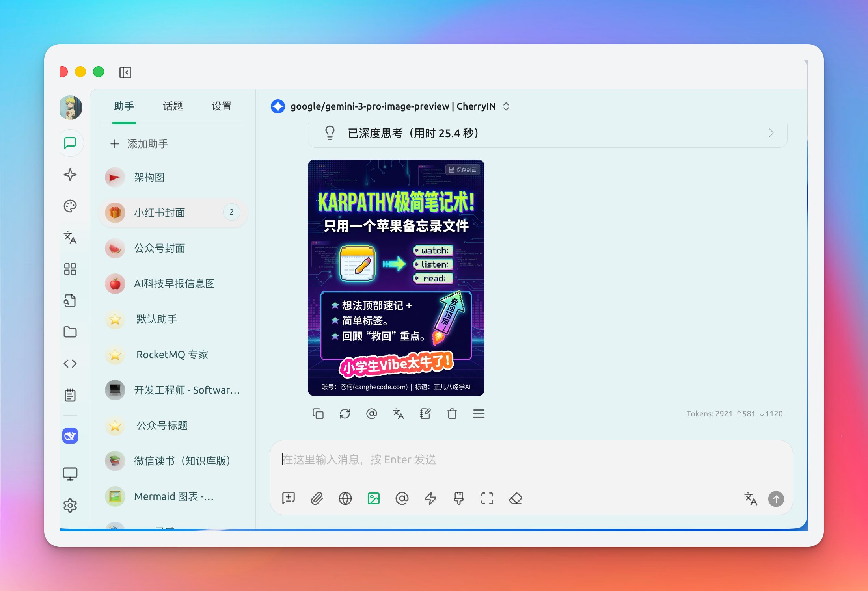Open message more-options hamburger menu

click(x=479, y=414)
